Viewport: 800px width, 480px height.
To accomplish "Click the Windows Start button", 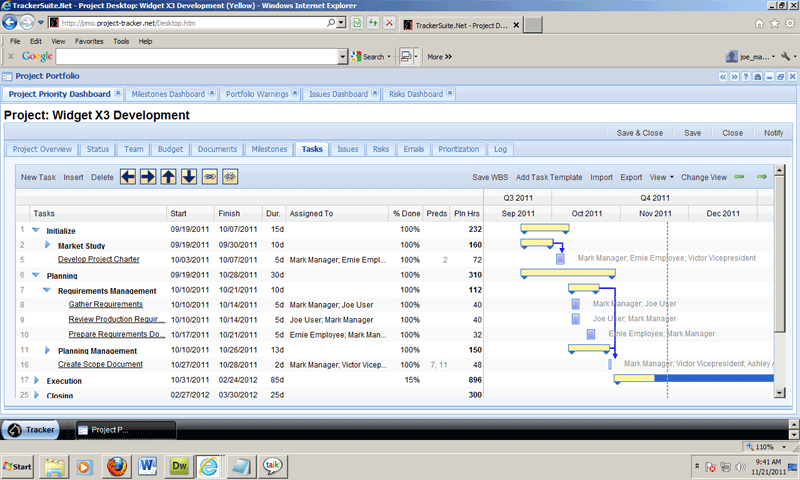I will click(x=17, y=466).
